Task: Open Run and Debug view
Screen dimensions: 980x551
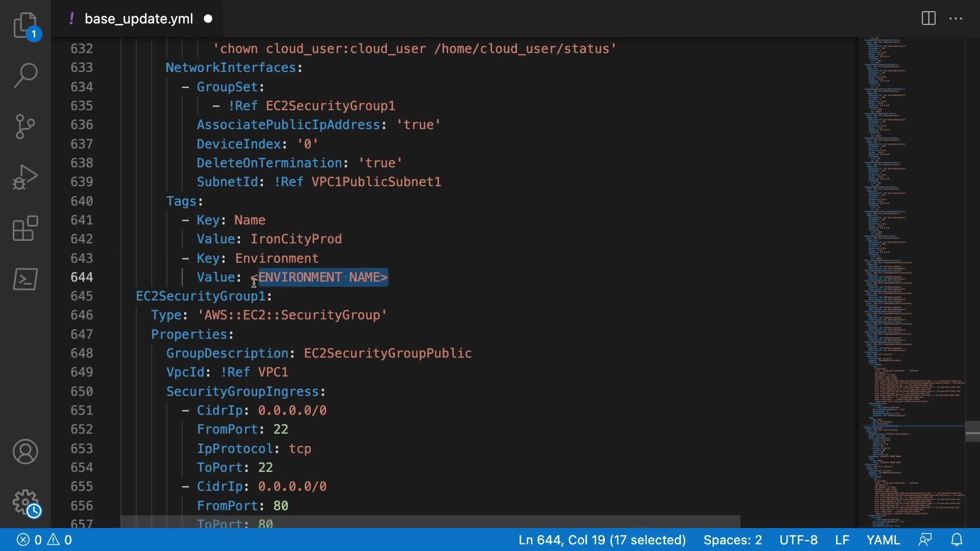Action: coord(25,177)
